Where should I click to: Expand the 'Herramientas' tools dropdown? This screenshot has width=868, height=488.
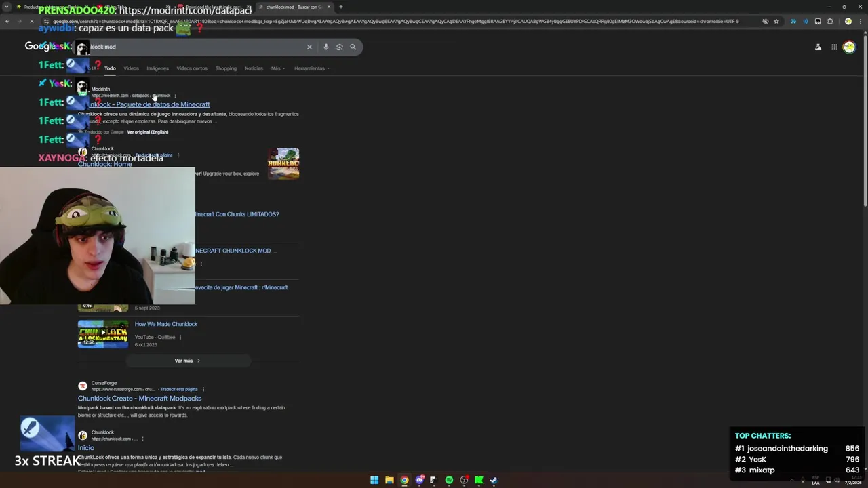[x=311, y=68]
